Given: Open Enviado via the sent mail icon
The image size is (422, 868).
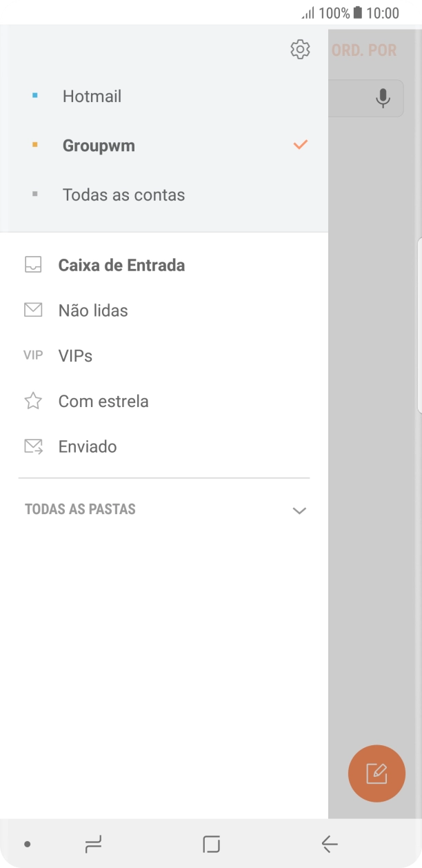Looking at the screenshot, I should 32,446.
